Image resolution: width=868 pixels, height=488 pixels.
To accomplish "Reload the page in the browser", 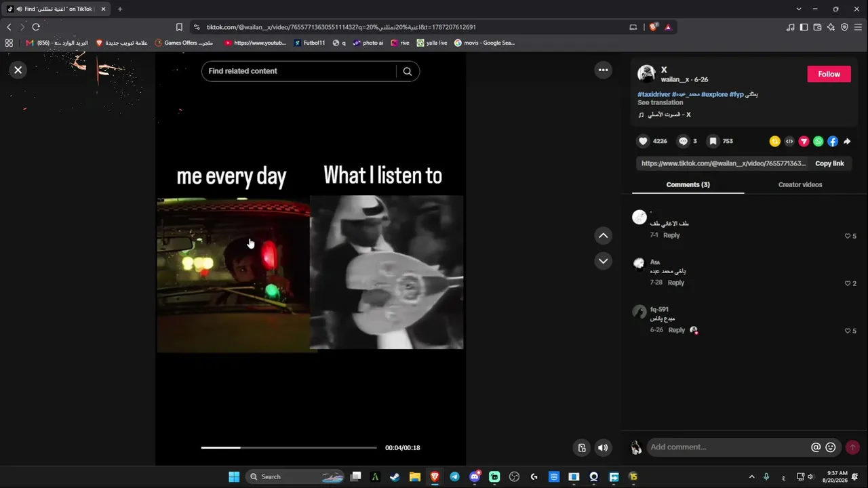I will pyautogui.click(x=36, y=27).
